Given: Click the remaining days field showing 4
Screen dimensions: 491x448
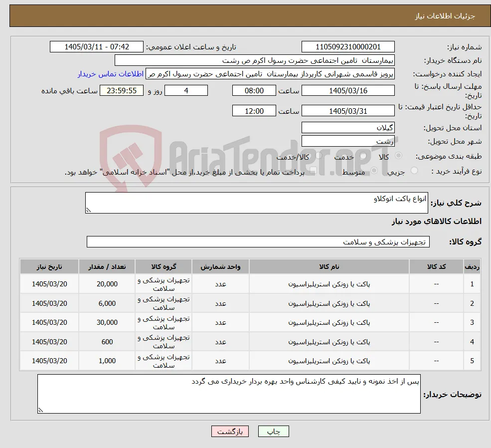Looking at the screenshot, I should [186, 90].
